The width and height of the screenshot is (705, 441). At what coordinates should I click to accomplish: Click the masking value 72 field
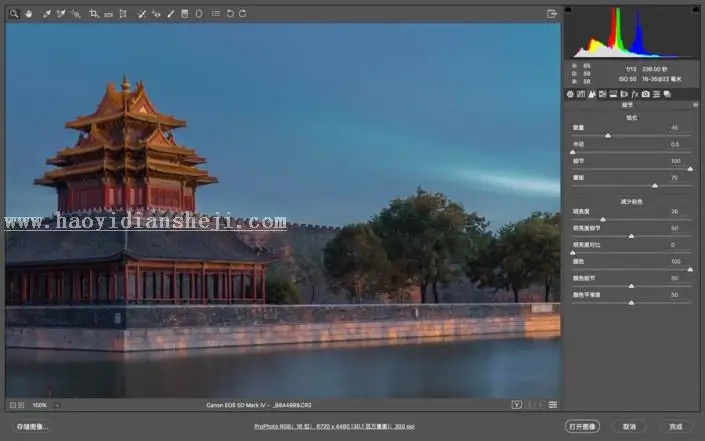point(674,178)
